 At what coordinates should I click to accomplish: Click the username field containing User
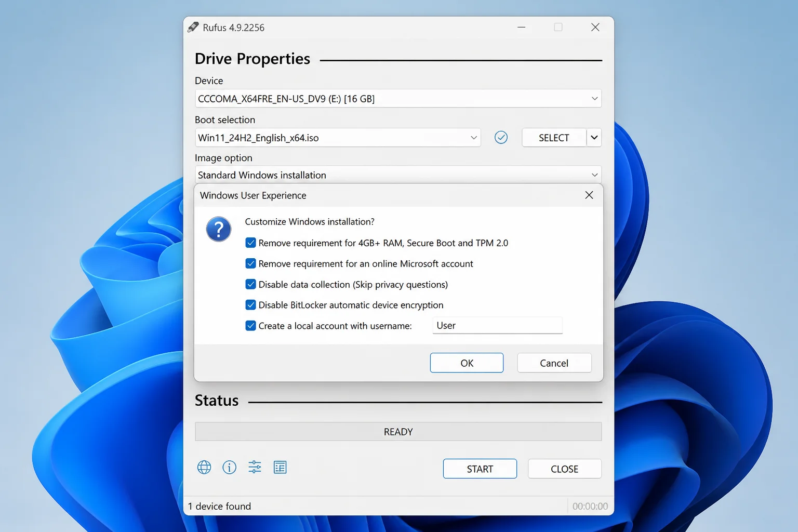(x=497, y=325)
